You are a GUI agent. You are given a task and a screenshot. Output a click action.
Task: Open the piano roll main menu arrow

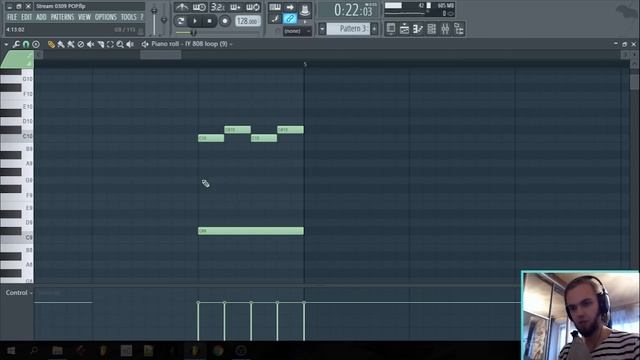point(6,44)
